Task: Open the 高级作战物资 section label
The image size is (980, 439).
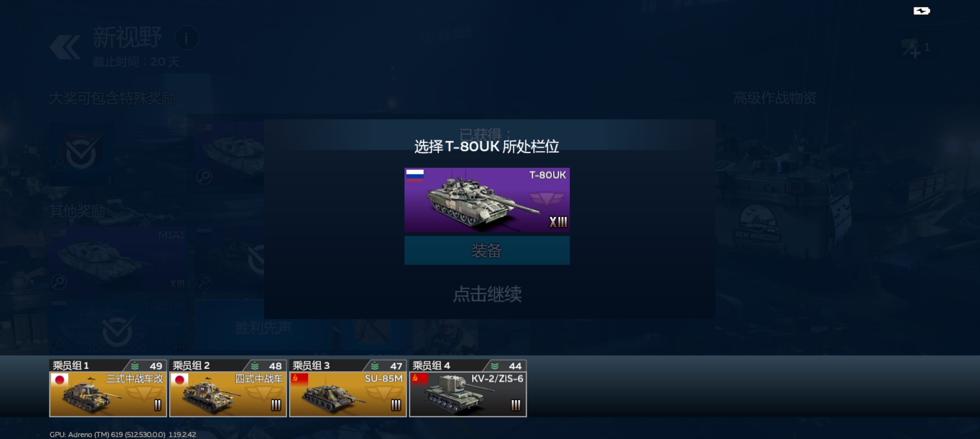Action: pyautogui.click(x=775, y=98)
